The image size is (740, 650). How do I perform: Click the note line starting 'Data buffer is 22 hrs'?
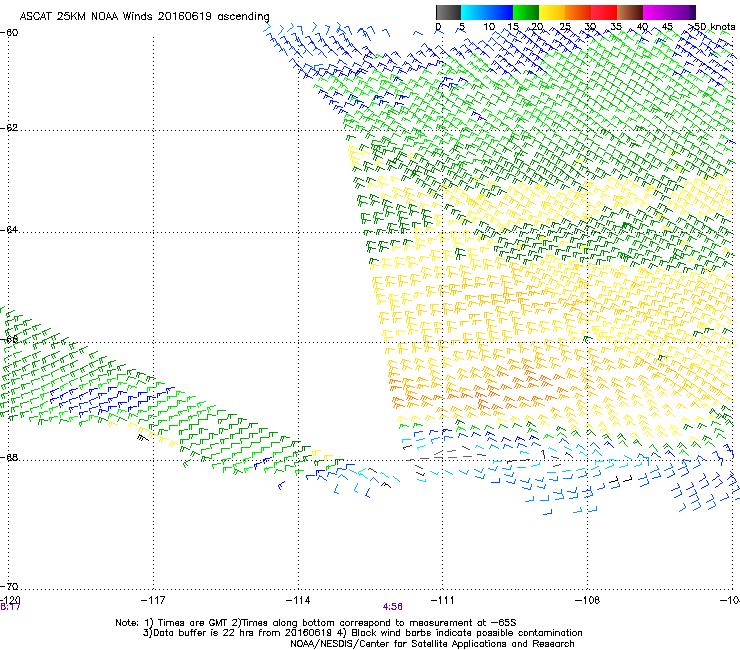click(362, 633)
